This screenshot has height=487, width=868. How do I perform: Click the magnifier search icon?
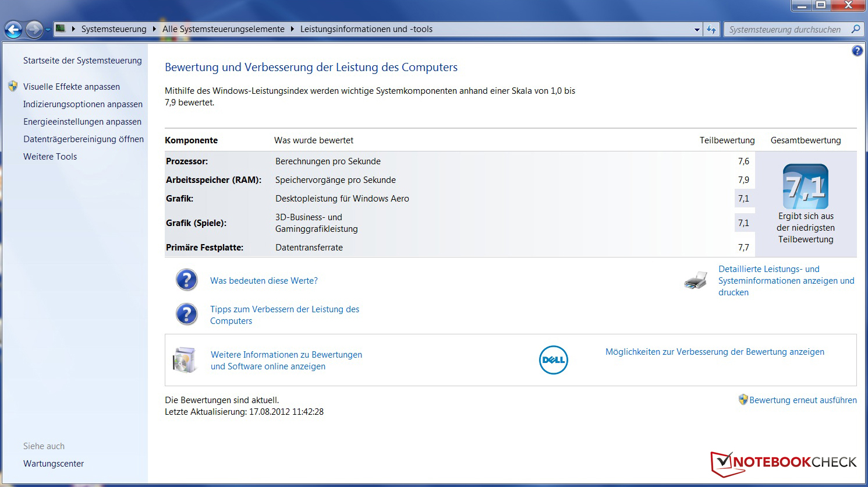pos(855,29)
